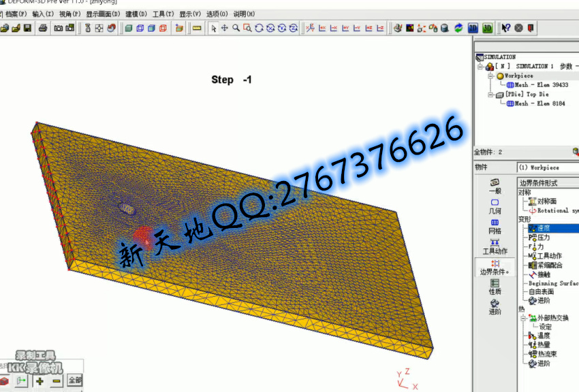
Task: Open the 几何 (Geometry) panel
Action: click(x=495, y=206)
